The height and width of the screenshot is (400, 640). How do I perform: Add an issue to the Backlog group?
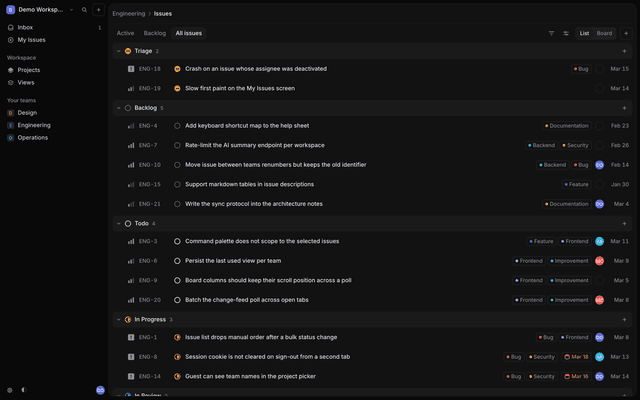pyautogui.click(x=624, y=108)
